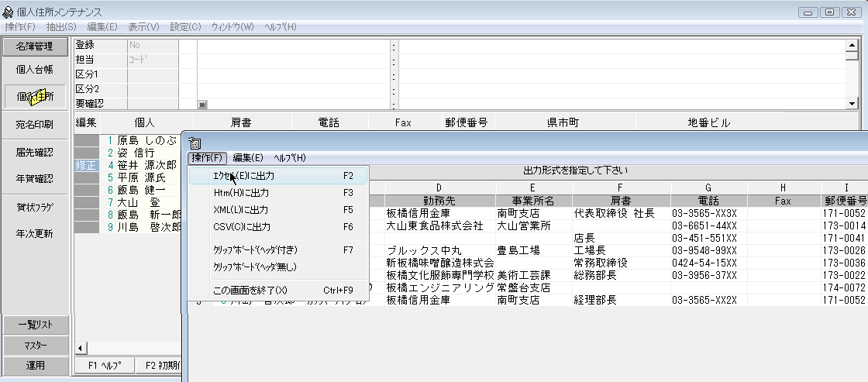The height and width of the screenshot is (382, 868).
Task: Open 年次更新 in sidebar
Action: point(35,234)
